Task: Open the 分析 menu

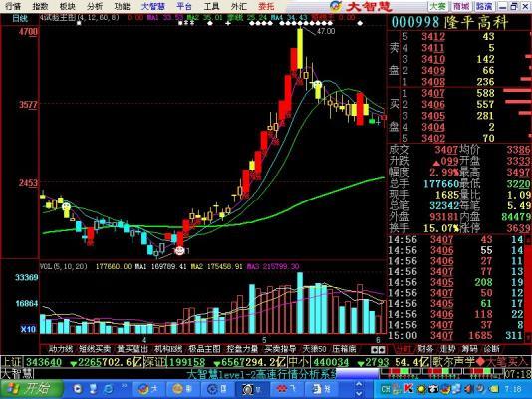Action: click(x=95, y=6)
